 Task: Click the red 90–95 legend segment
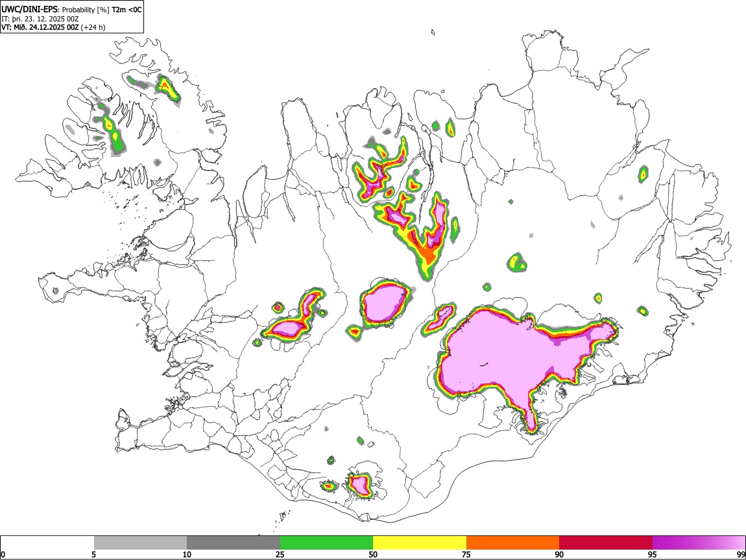tap(606, 542)
